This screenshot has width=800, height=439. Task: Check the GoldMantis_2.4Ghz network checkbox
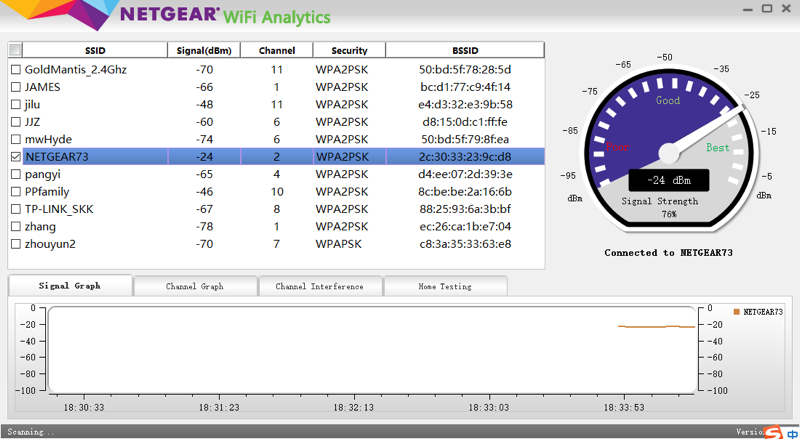point(16,69)
